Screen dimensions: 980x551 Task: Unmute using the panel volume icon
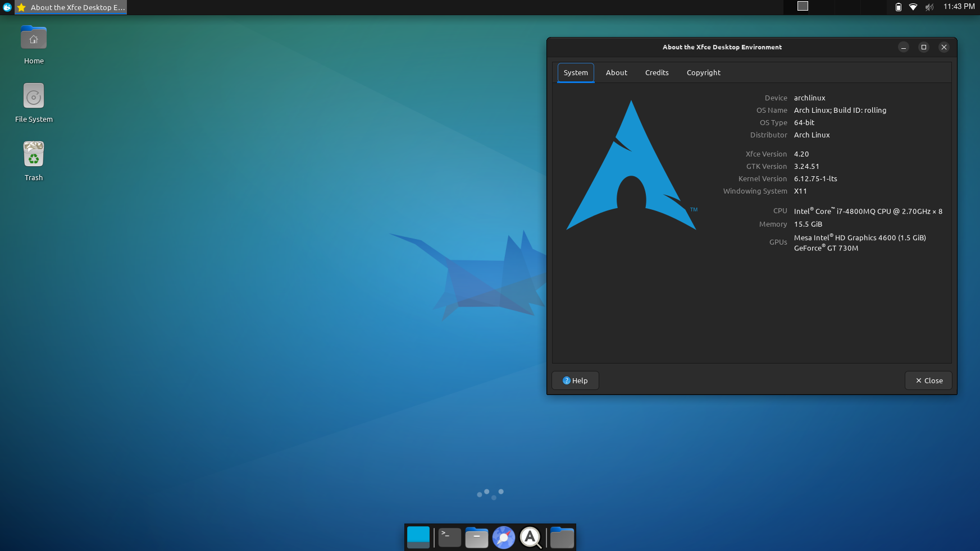tap(929, 7)
